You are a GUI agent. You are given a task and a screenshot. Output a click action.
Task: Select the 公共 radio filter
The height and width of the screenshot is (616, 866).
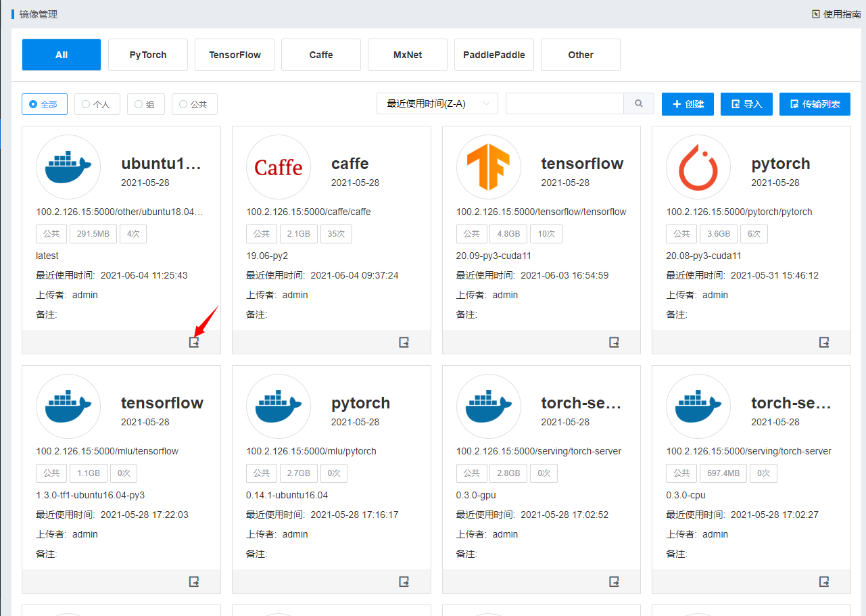[194, 104]
